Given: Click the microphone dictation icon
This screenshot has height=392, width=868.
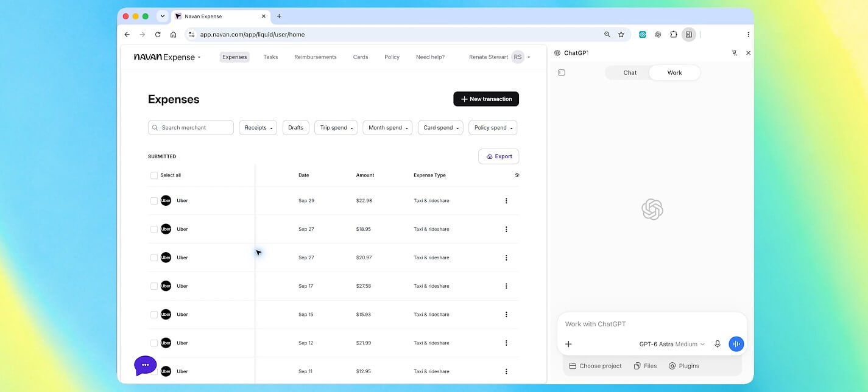Looking at the screenshot, I should (x=718, y=344).
